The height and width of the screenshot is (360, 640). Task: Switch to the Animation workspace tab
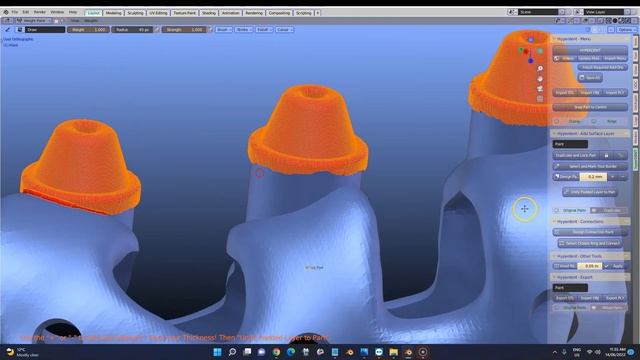click(x=230, y=13)
